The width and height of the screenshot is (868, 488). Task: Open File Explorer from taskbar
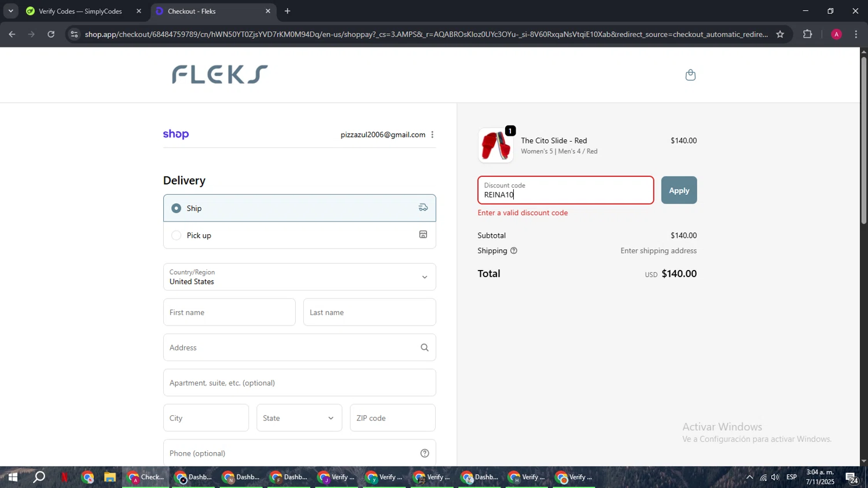(110, 478)
